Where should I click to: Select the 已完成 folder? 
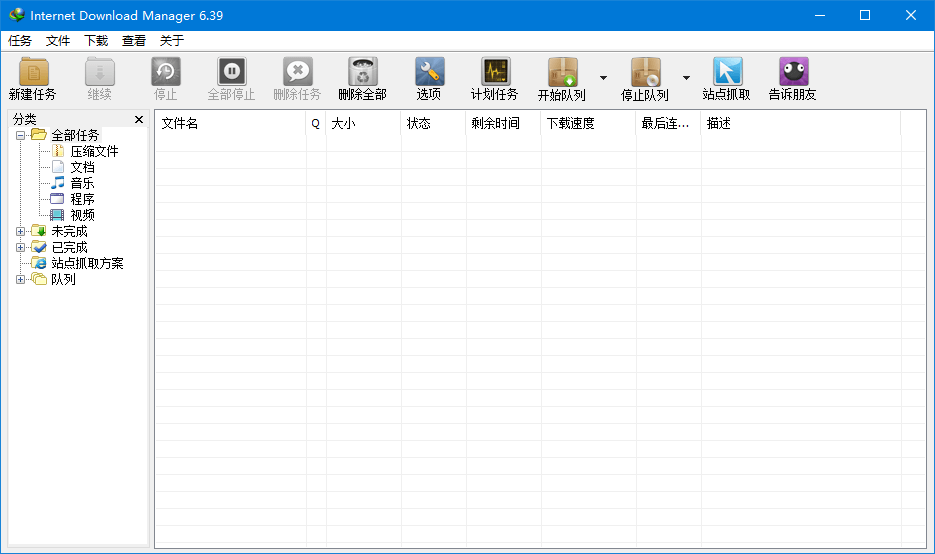[x=69, y=247]
